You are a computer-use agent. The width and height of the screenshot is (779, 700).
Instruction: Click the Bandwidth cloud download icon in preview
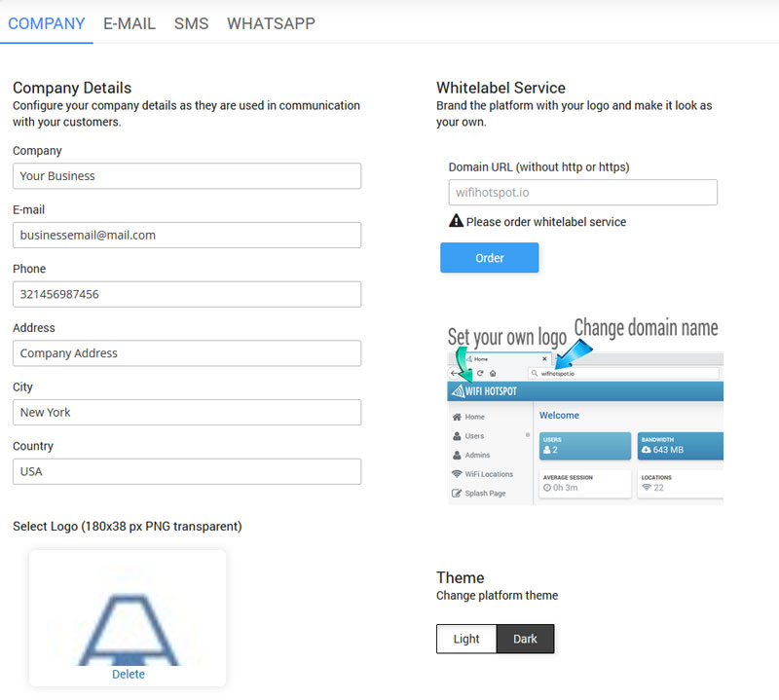648,450
